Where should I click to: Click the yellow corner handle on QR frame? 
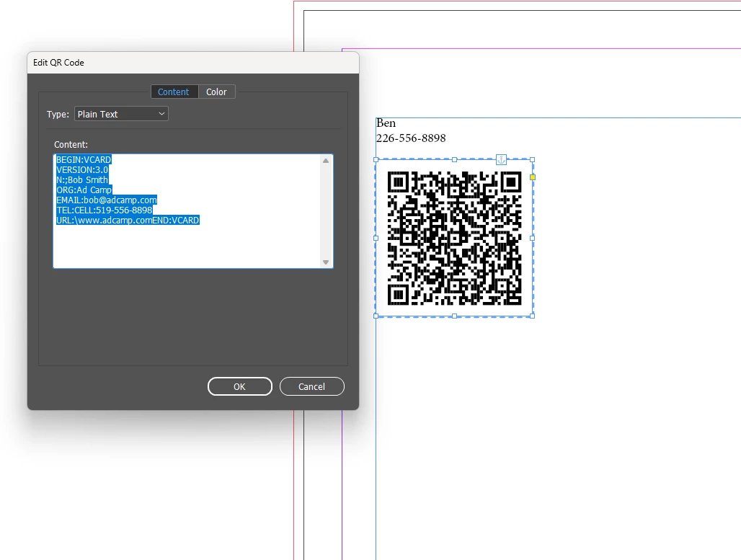(x=533, y=177)
